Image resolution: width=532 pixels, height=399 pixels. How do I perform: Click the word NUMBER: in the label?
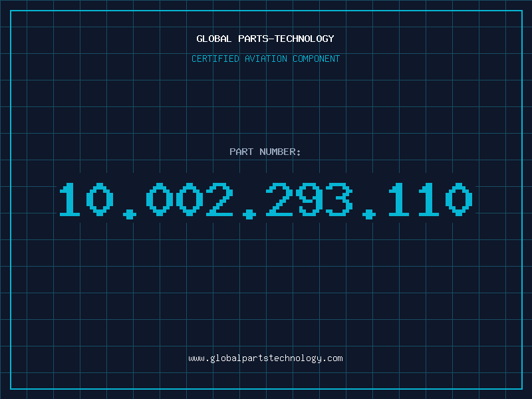coord(280,152)
